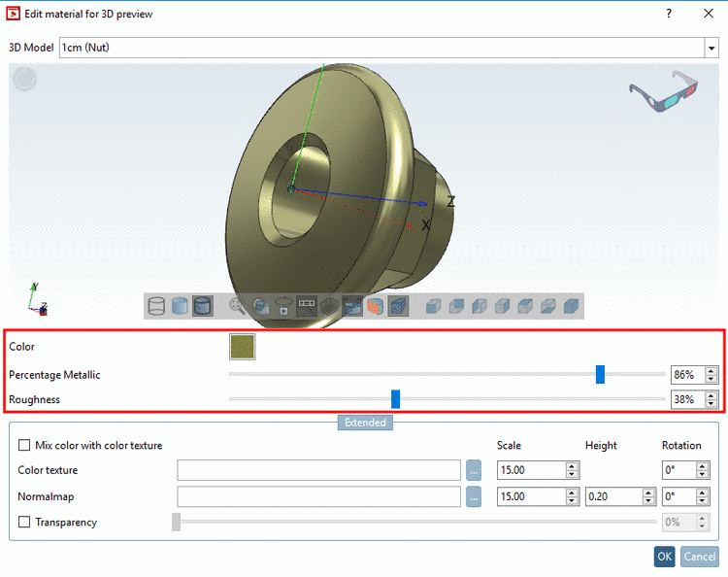Click the faded circular icon at viewer top-left
728x577 pixels.
24,79
